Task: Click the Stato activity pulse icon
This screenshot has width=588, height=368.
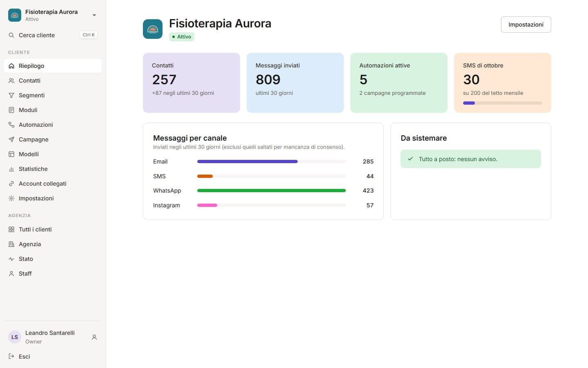Action: (11, 259)
